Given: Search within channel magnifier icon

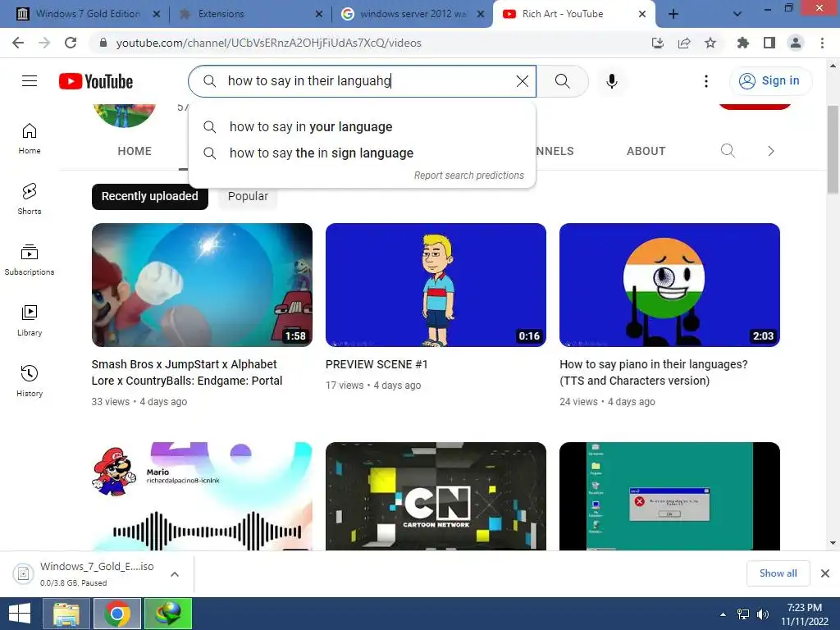Looking at the screenshot, I should (728, 151).
